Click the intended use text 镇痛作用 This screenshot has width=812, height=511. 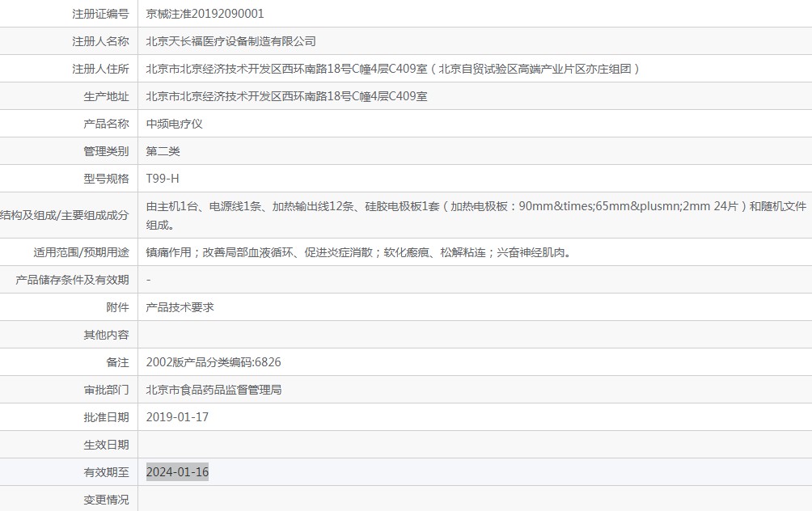[x=358, y=252]
